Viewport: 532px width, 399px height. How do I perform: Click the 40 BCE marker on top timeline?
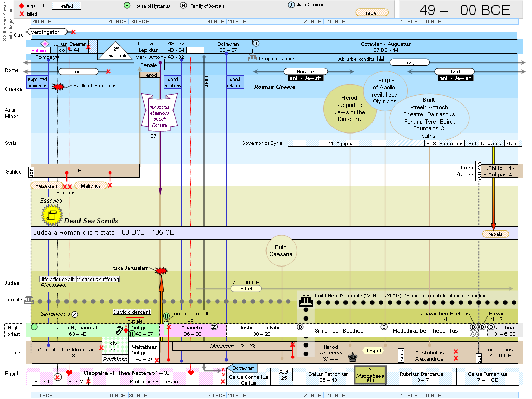pos(117,22)
